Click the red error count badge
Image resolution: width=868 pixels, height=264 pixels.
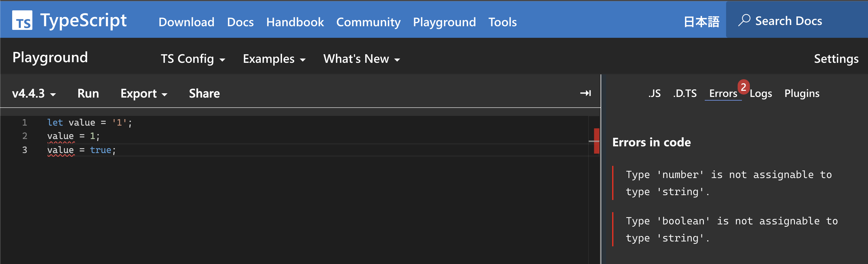pos(743,87)
